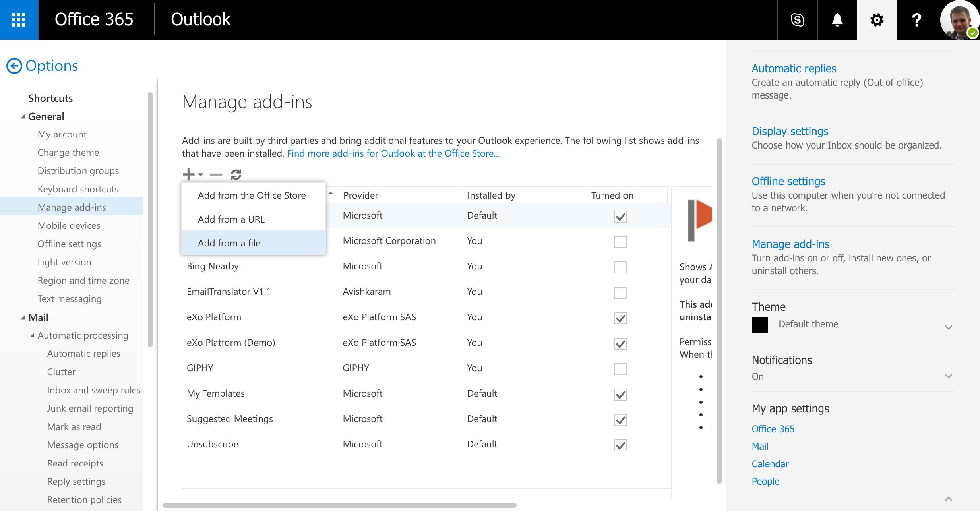
Task: Open Skype from the header bar
Action: click(x=797, y=19)
